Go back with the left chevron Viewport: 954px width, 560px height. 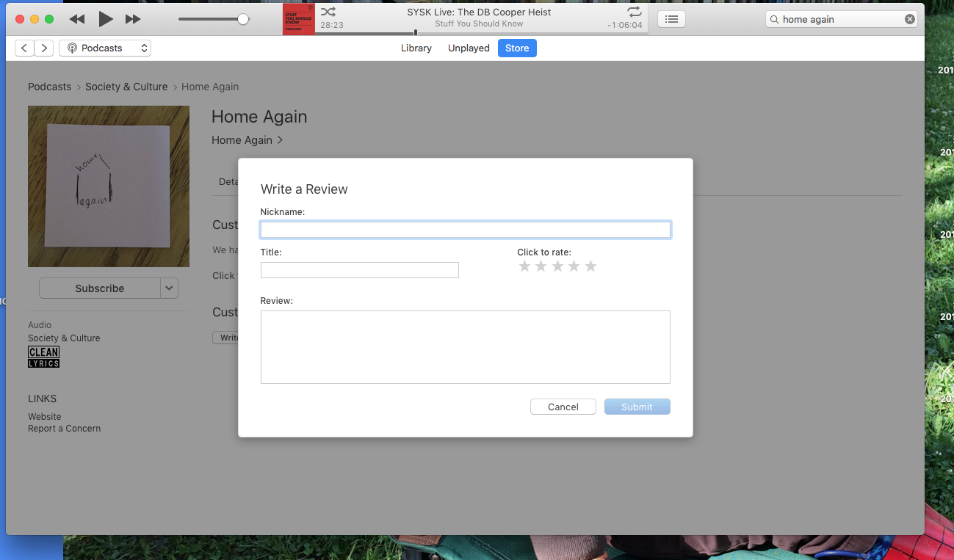[24, 48]
